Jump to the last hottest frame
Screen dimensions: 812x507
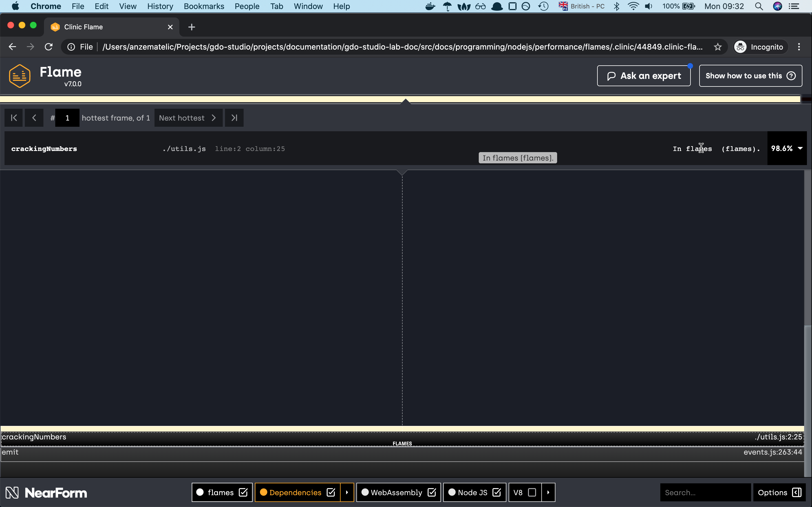click(x=234, y=118)
